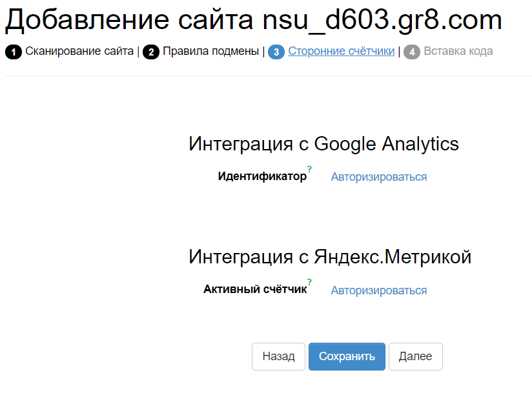Proceed with the 'Далее' button
532x395 pixels.
(415, 356)
